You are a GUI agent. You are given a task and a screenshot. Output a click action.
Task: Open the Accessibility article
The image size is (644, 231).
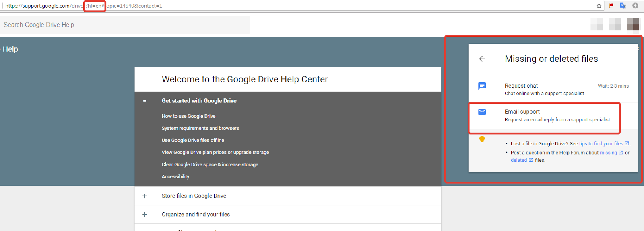175,176
